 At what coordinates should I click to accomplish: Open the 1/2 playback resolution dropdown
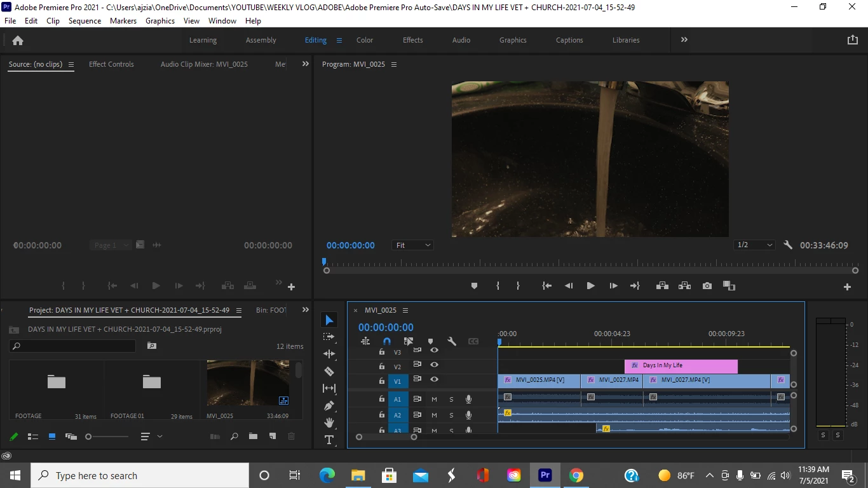[754, 245]
